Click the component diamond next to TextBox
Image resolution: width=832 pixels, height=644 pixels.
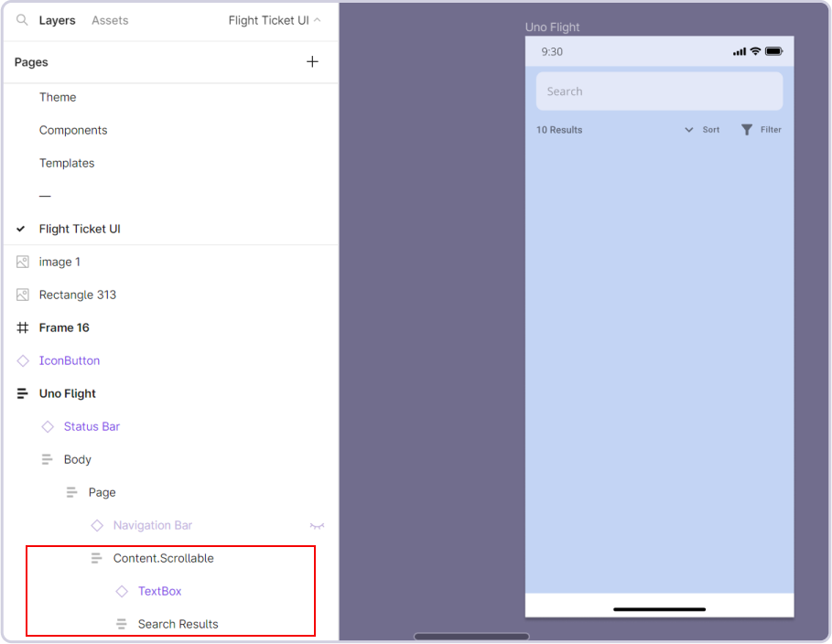122,591
